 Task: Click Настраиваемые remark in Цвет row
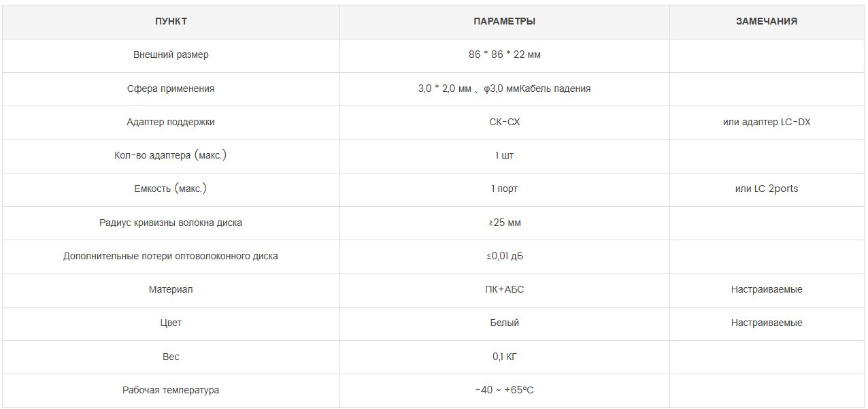pos(767,323)
